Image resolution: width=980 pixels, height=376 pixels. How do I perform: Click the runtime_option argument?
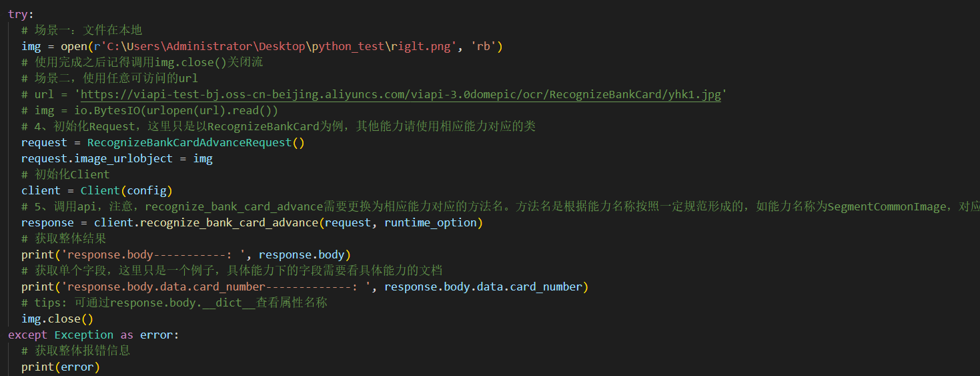click(430, 222)
